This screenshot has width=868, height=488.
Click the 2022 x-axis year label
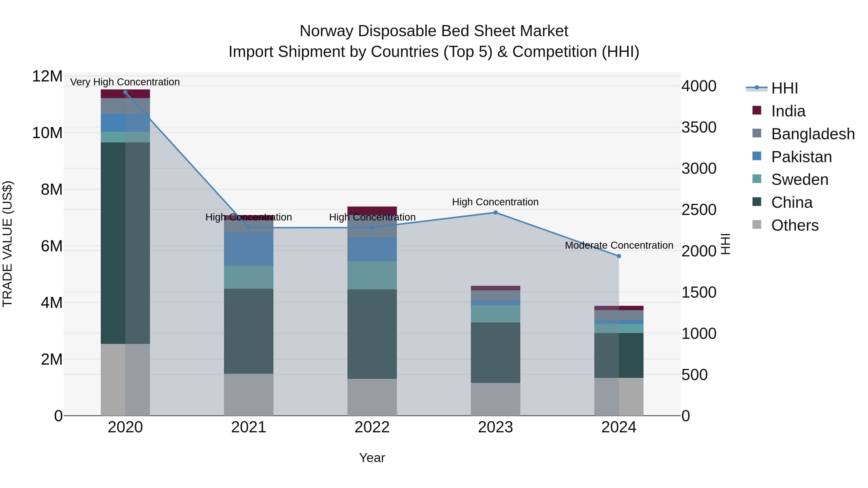(x=372, y=427)
